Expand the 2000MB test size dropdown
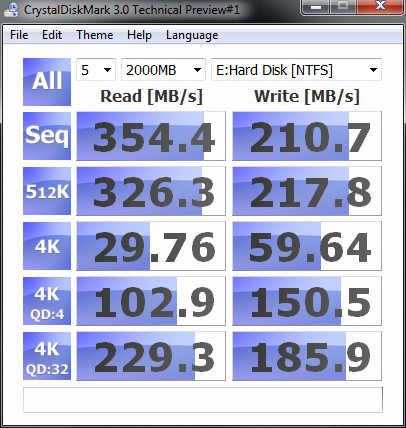This screenshot has height=428, width=406. click(163, 70)
